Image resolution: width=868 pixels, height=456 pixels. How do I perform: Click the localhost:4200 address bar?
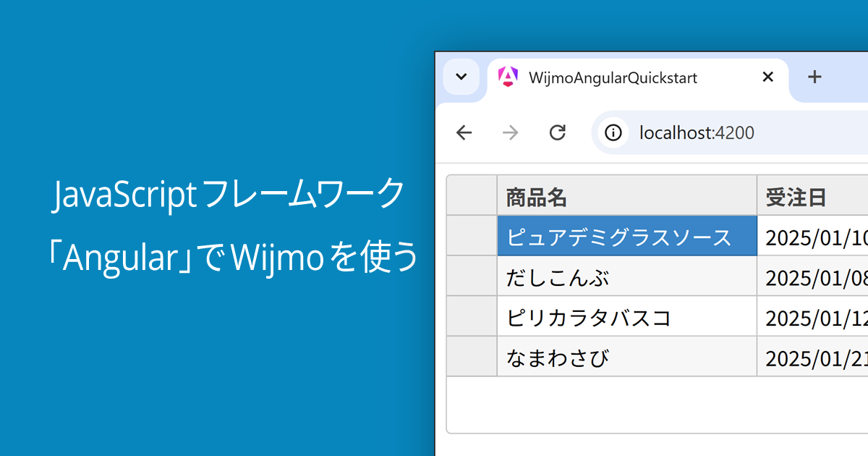(x=731, y=132)
